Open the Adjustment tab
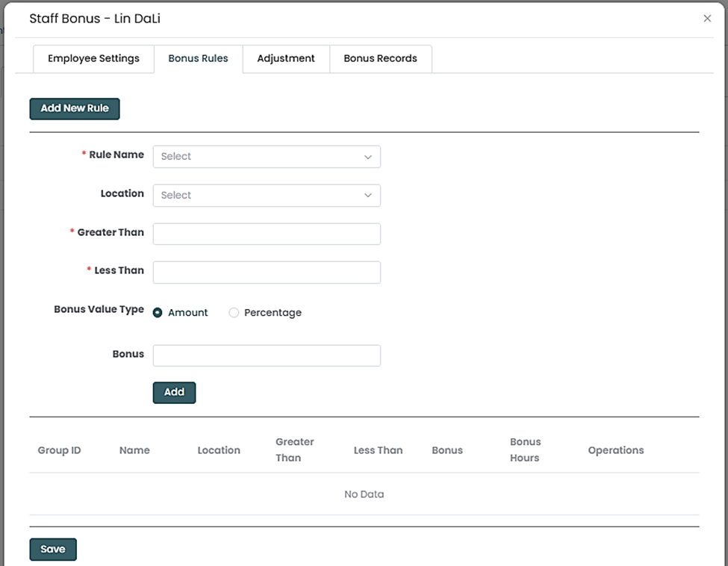 (286, 58)
